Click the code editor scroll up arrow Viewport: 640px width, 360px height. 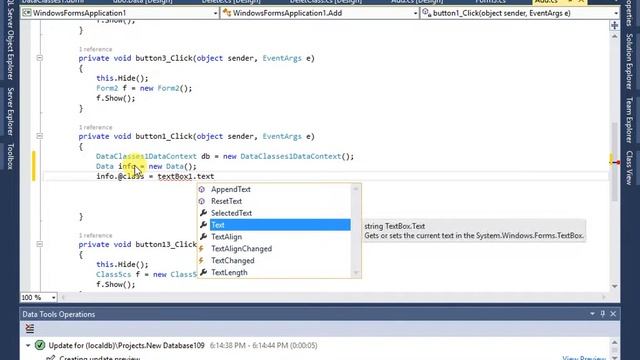[615, 36]
